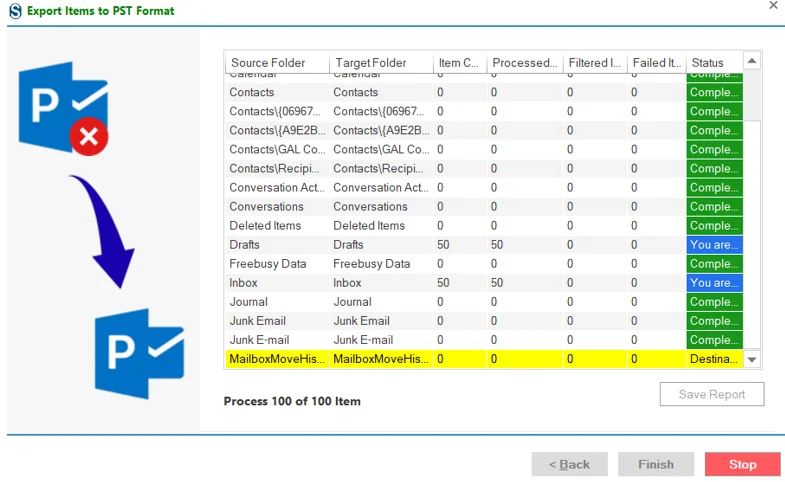The height and width of the screenshot is (482, 785).
Task: Sort by Target Folder column header
Action: point(381,63)
